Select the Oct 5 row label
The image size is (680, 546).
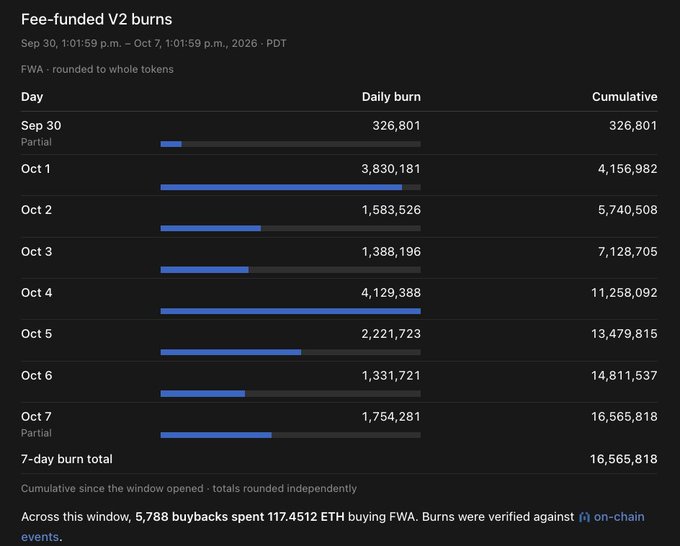[36, 334]
